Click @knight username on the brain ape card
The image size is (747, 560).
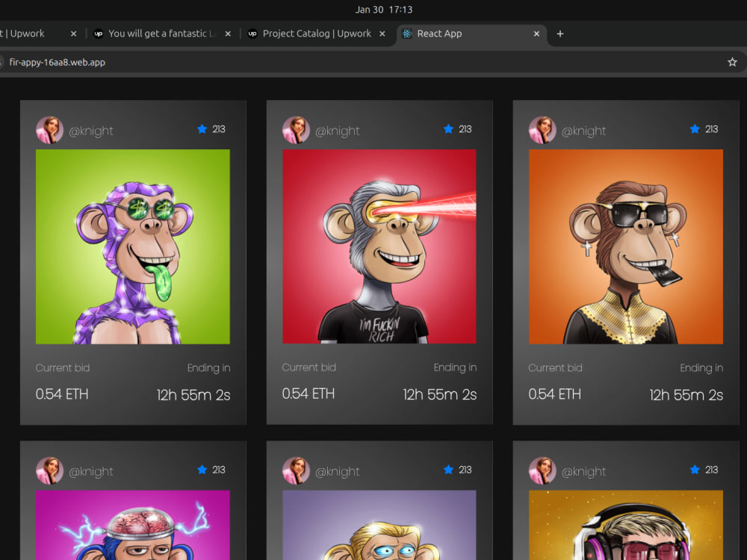pos(91,471)
